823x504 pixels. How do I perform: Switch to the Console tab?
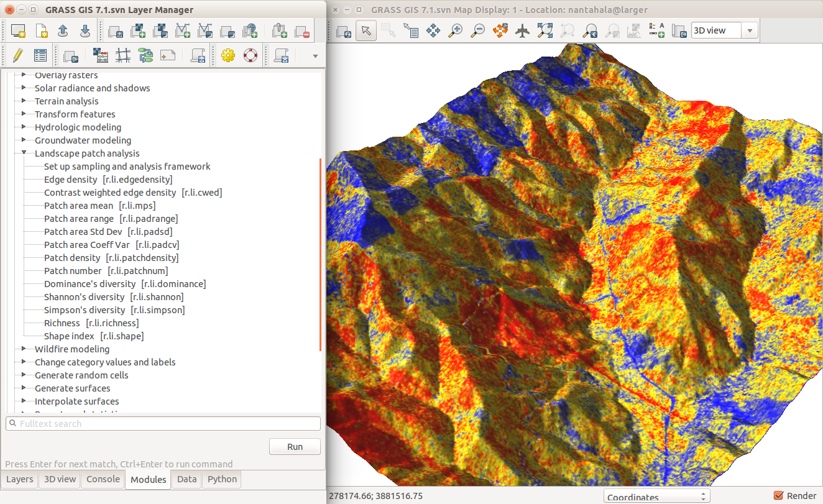(103, 479)
